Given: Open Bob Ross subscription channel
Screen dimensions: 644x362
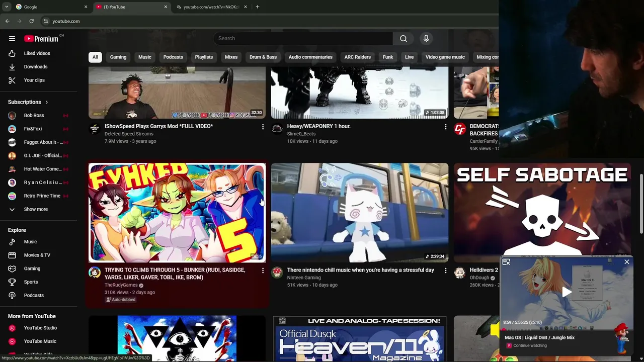Looking at the screenshot, I should 38,116.
